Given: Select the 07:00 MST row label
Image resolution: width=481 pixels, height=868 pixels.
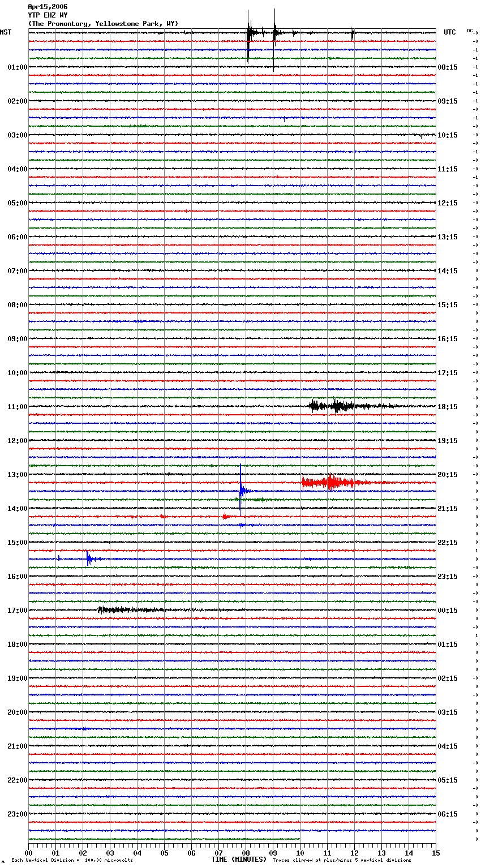Looking at the screenshot, I should point(18,271).
